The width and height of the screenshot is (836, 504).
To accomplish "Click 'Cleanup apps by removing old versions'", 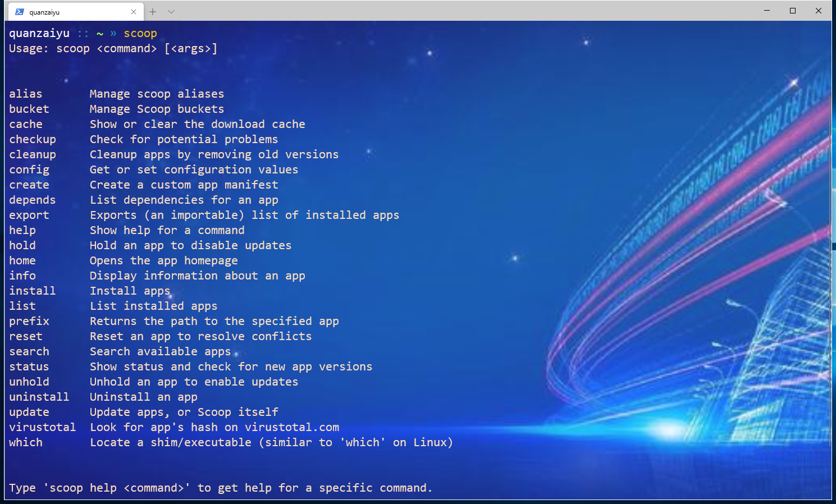I will click(214, 154).
